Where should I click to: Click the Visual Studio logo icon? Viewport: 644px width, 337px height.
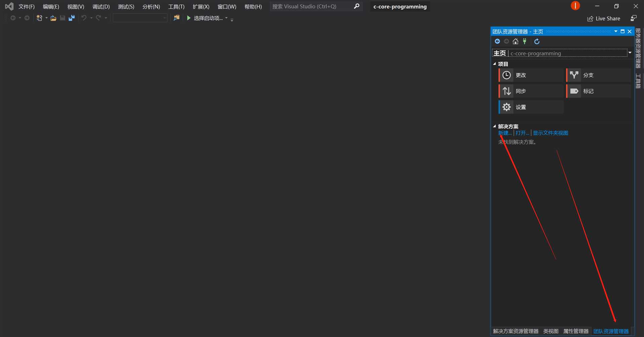pyautogui.click(x=9, y=6)
